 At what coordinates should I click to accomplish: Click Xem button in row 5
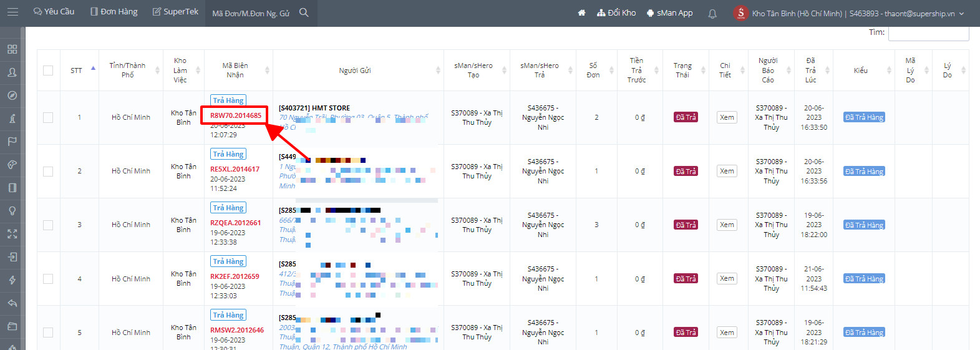pyautogui.click(x=727, y=333)
